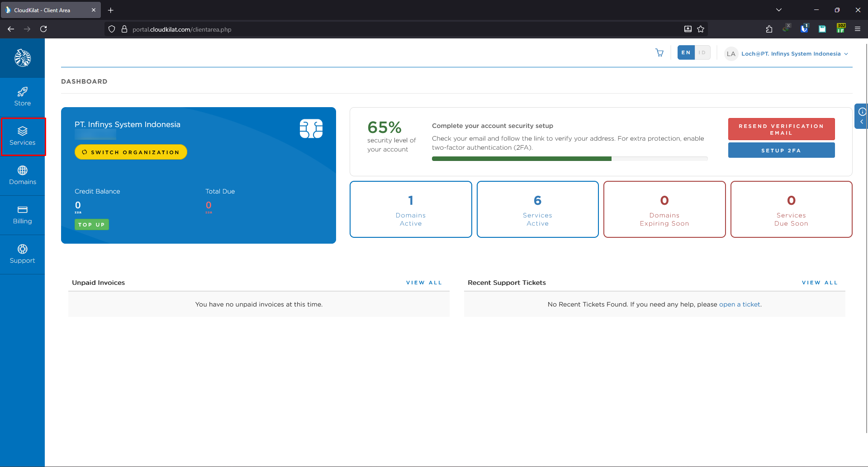Go to Billing via the sidebar icon

(22, 215)
